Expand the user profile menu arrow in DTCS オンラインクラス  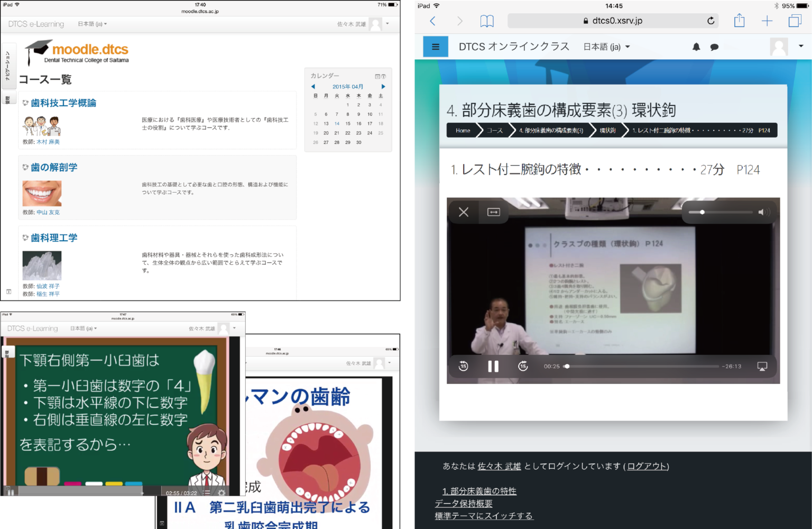800,46
